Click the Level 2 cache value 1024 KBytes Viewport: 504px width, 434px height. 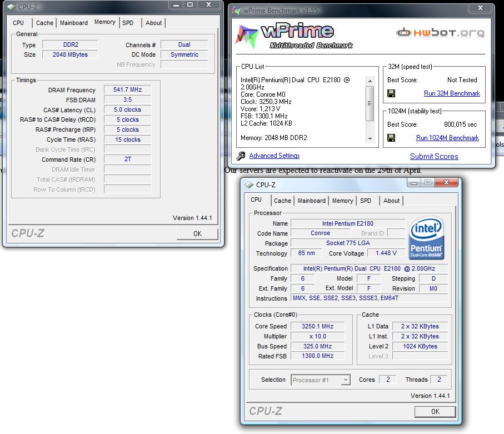tap(420, 346)
